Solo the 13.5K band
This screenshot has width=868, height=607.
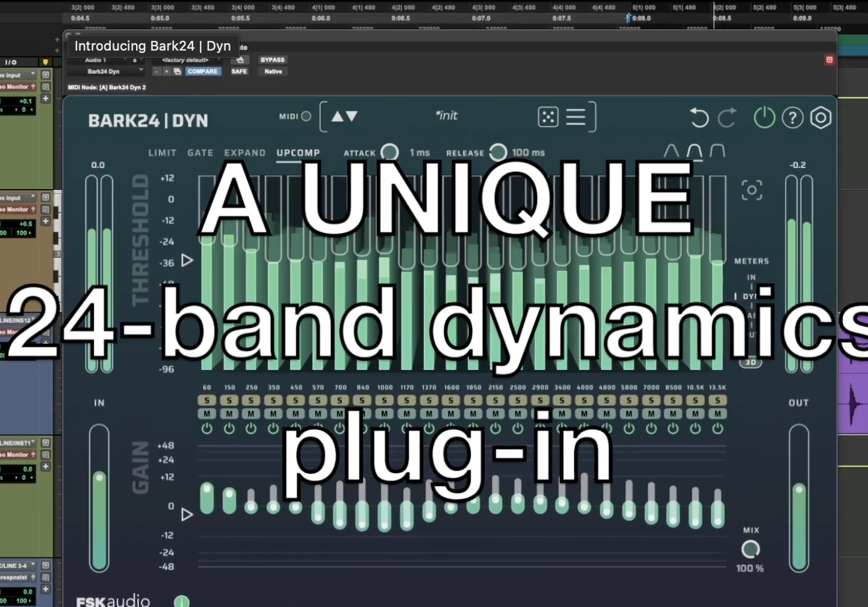click(x=718, y=400)
